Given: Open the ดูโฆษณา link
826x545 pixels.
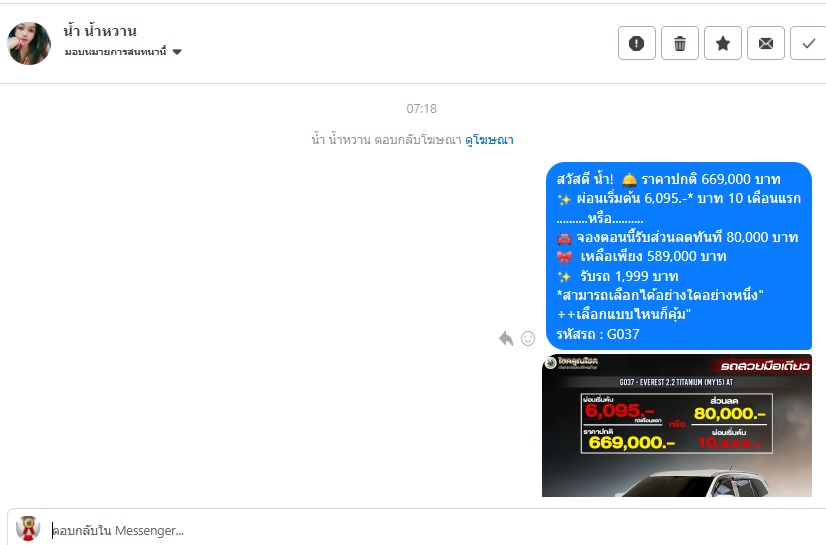Looking at the screenshot, I should [489, 140].
